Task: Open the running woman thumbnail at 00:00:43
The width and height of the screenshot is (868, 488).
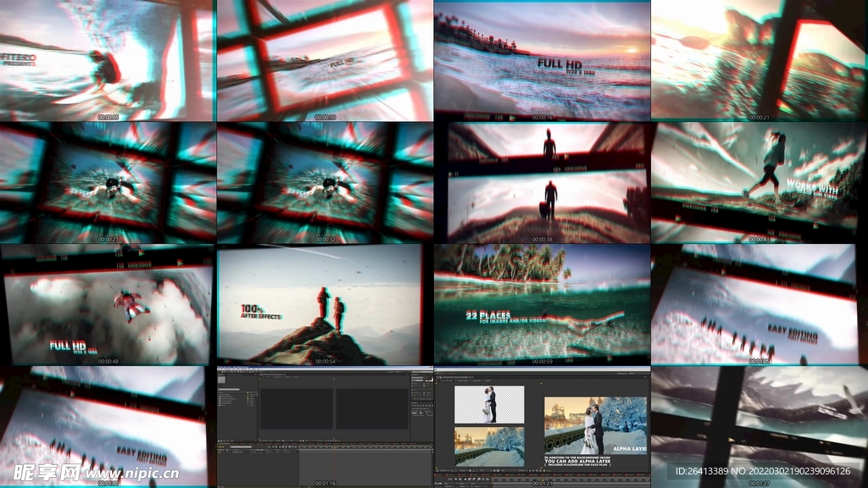Action: coord(759,183)
